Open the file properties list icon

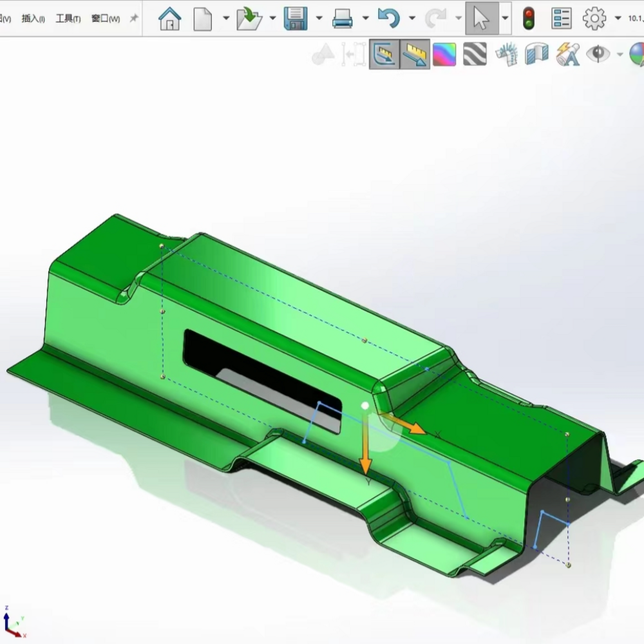click(x=562, y=19)
